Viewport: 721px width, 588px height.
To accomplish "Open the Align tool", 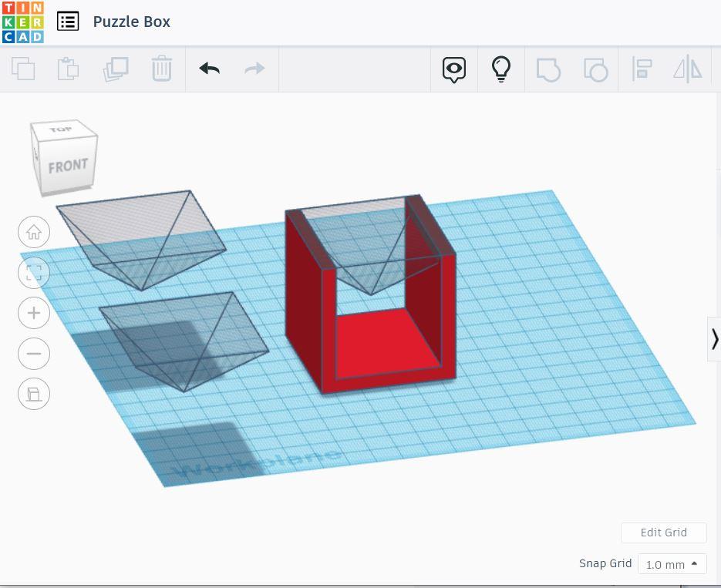I will pyautogui.click(x=642, y=69).
